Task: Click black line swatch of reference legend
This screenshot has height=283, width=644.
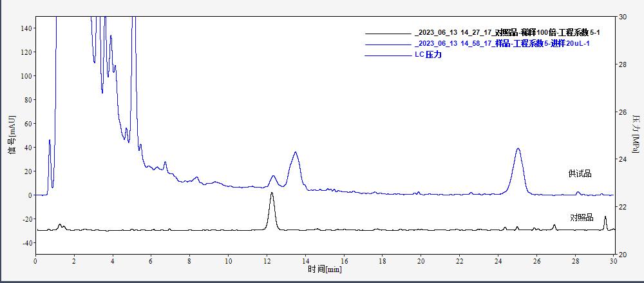Action: tap(387, 33)
